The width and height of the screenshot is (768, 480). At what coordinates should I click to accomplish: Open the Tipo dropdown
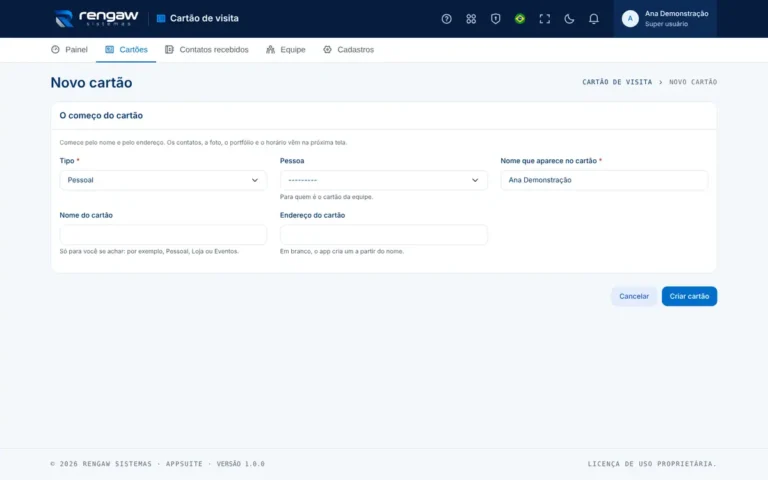[163, 180]
